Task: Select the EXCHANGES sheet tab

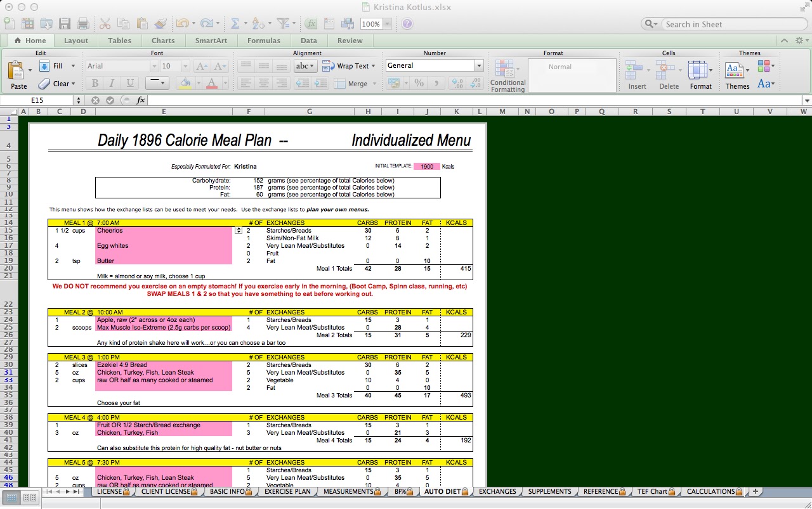Action: pos(497,491)
